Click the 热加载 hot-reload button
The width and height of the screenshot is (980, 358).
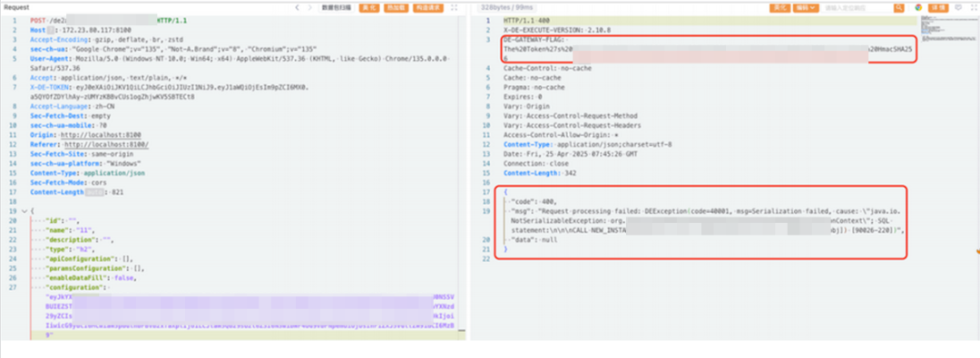pyautogui.click(x=397, y=7)
